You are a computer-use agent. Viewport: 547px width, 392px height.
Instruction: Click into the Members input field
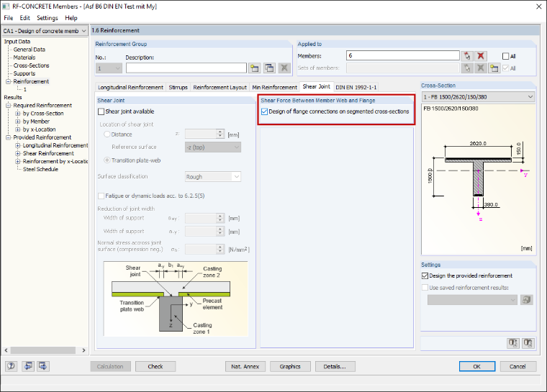point(403,56)
